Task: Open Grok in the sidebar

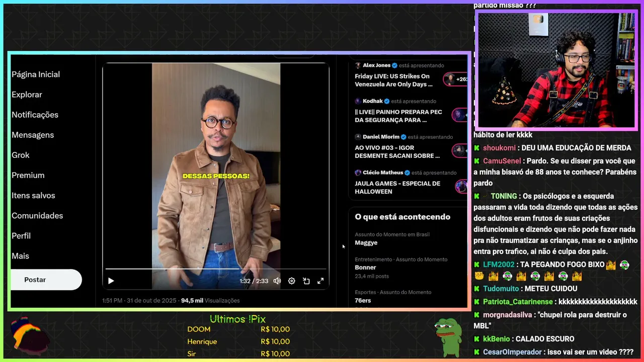Action: pyautogui.click(x=21, y=155)
